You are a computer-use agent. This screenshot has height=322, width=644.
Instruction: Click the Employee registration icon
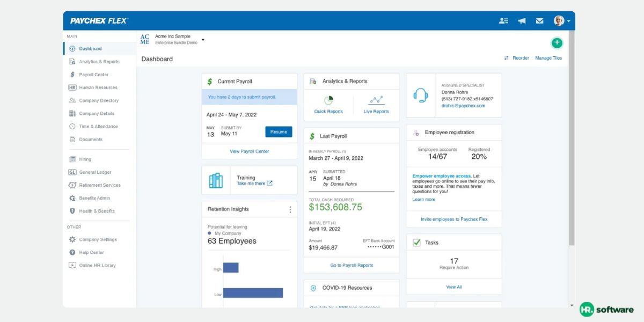click(416, 133)
